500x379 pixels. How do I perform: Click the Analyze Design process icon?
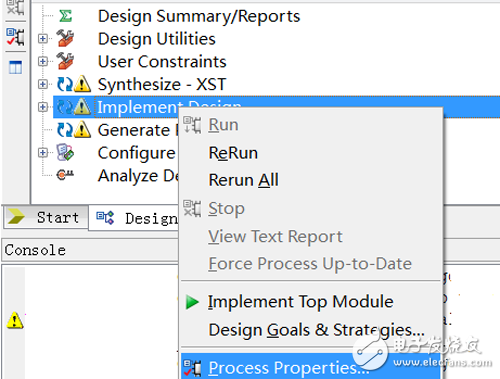(x=65, y=174)
